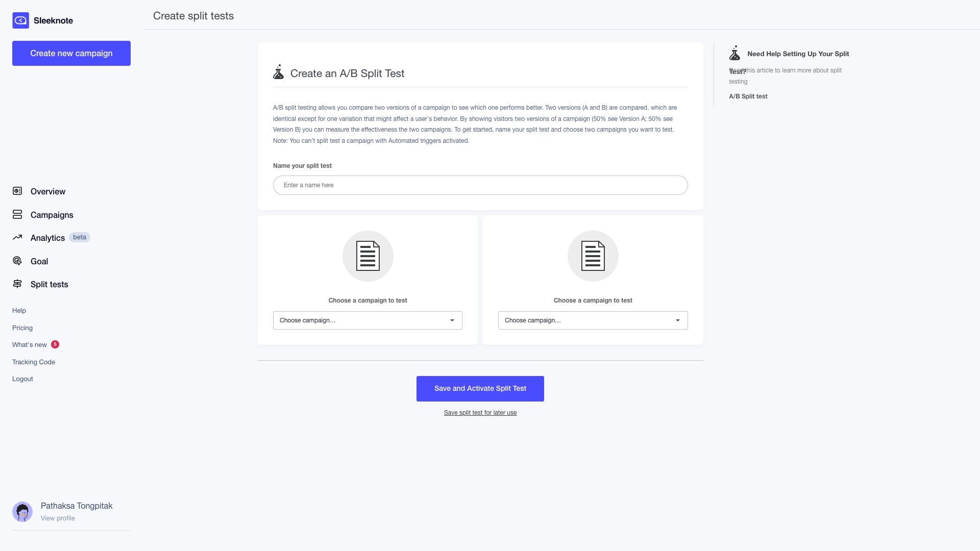
Task: Click the Goal target icon
Action: pyautogui.click(x=17, y=261)
